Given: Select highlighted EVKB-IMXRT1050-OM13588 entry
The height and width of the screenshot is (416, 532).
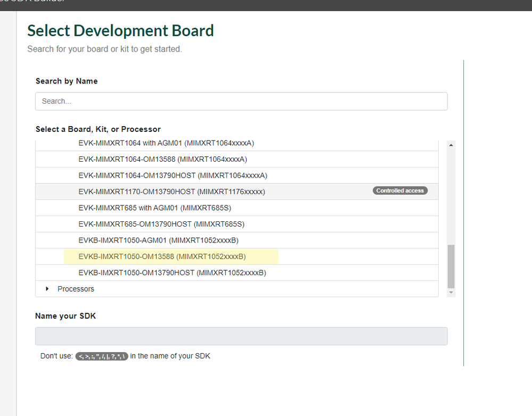Looking at the screenshot, I should (x=162, y=256).
